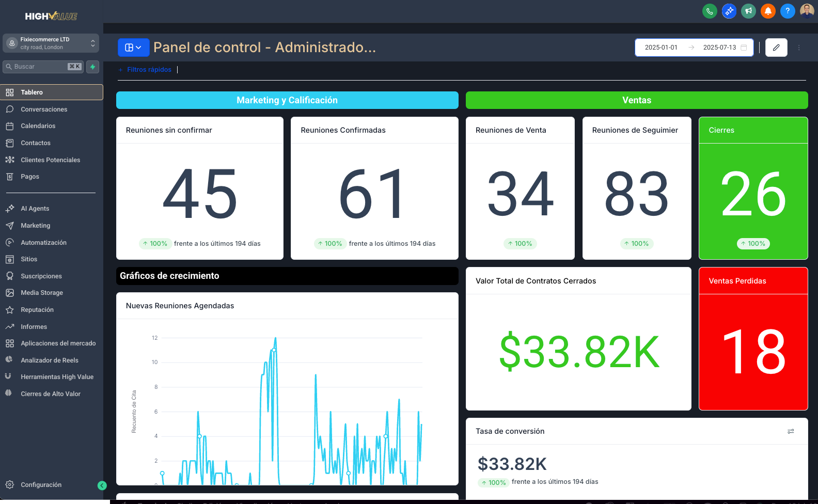Screen dimensions: 818x504
Task: Select Automatización in the sidebar
Action: (43, 243)
